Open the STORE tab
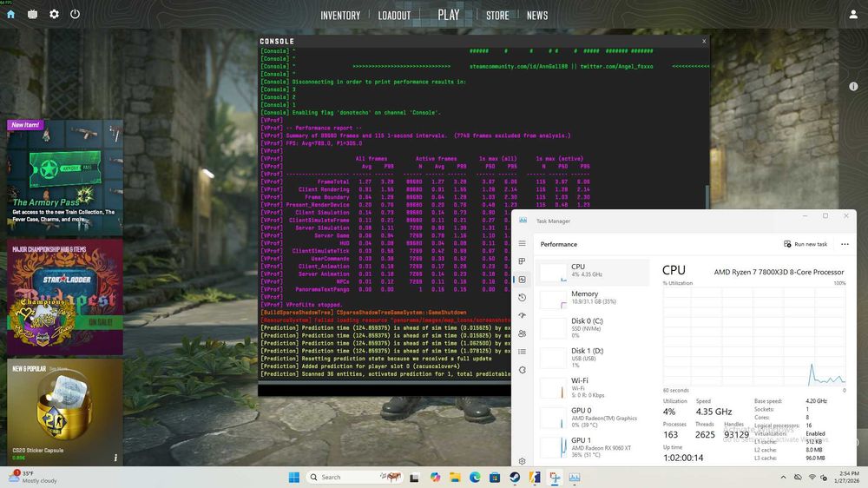The width and height of the screenshot is (868, 488). pyautogui.click(x=497, y=16)
